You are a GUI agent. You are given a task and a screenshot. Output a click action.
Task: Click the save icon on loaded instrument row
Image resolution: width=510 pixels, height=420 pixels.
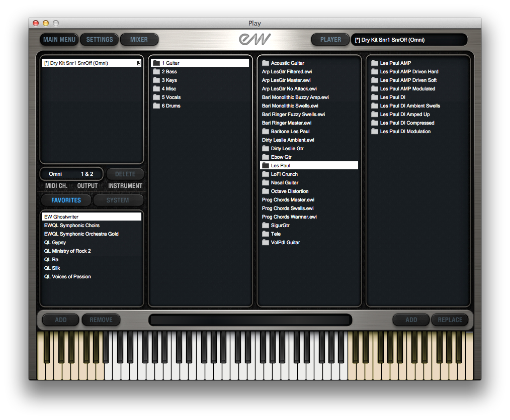pos(139,63)
